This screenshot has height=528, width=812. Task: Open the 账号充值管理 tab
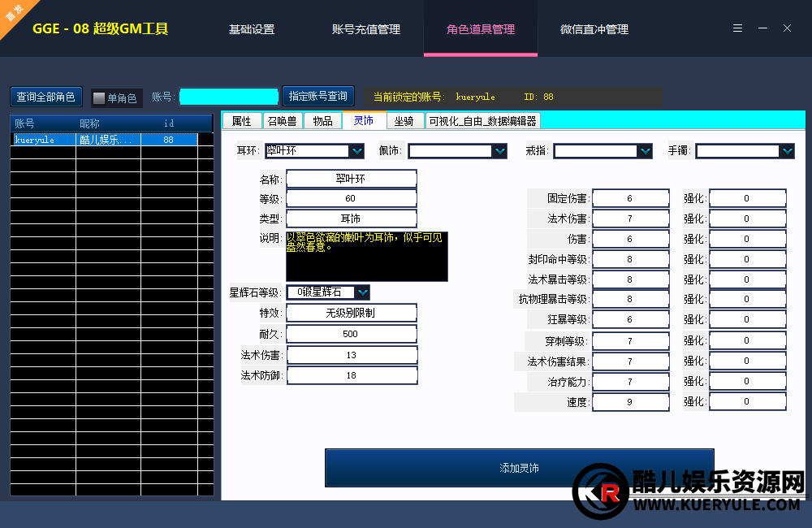tap(366, 29)
